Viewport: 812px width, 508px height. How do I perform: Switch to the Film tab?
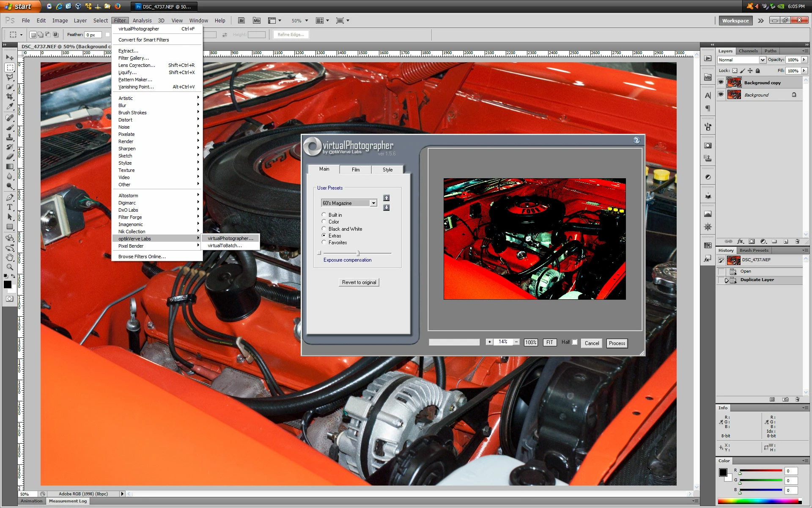(356, 170)
